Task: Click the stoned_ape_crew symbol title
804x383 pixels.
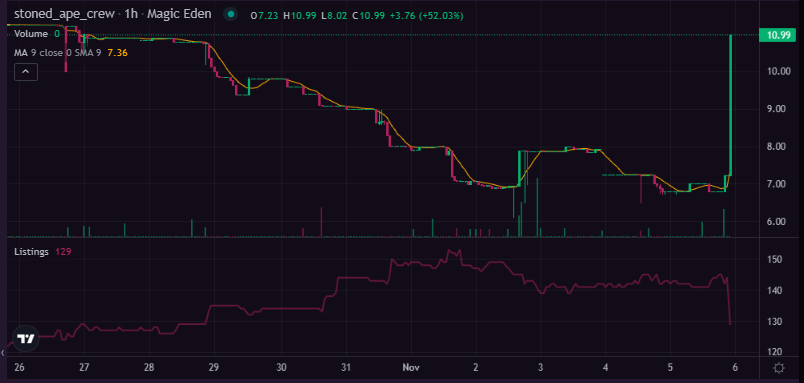Action: [x=64, y=14]
